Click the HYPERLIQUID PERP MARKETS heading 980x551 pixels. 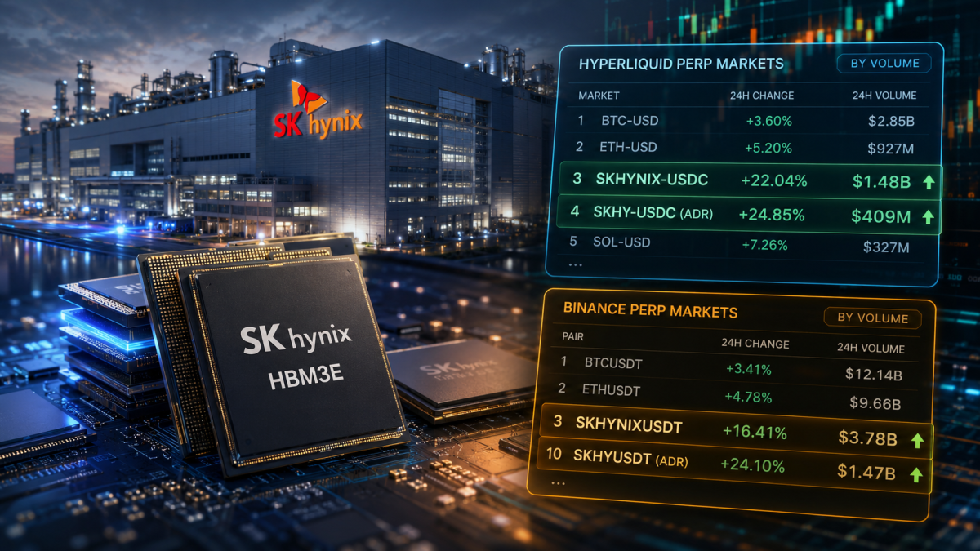click(x=681, y=64)
